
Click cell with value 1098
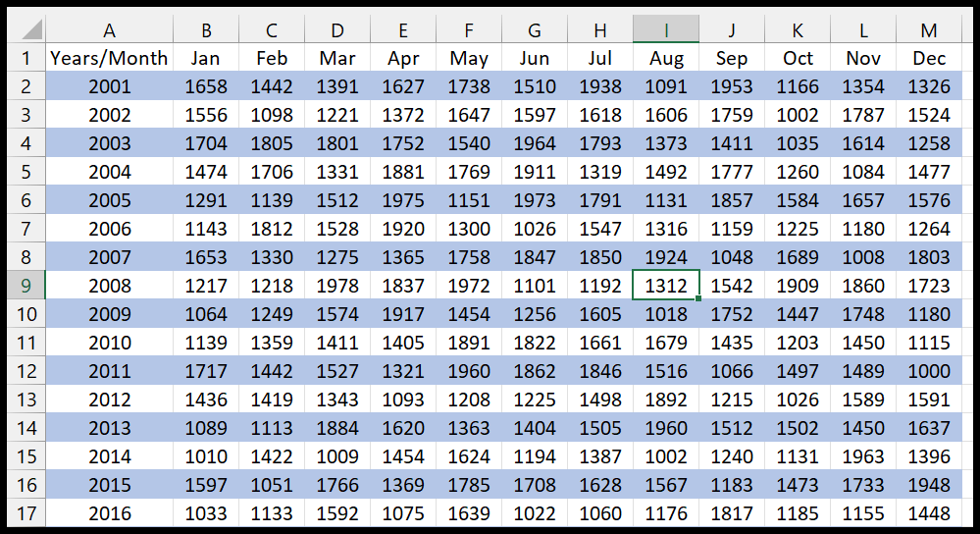272,115
